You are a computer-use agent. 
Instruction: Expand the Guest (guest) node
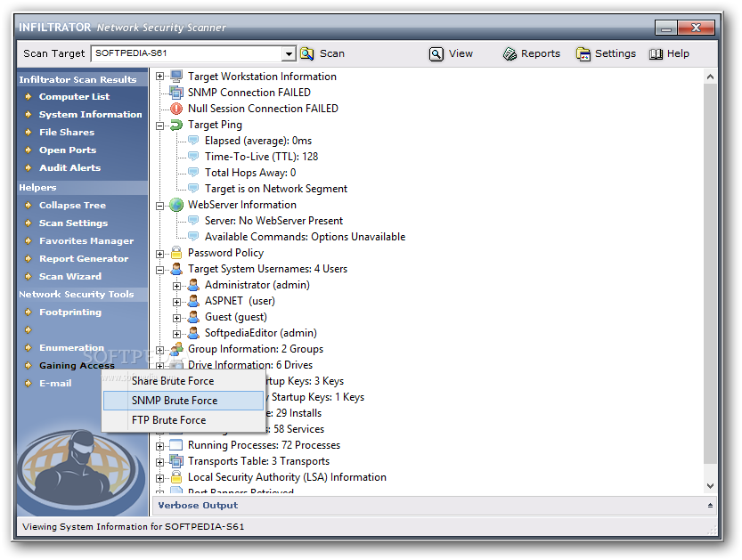[x=176, y=319]
